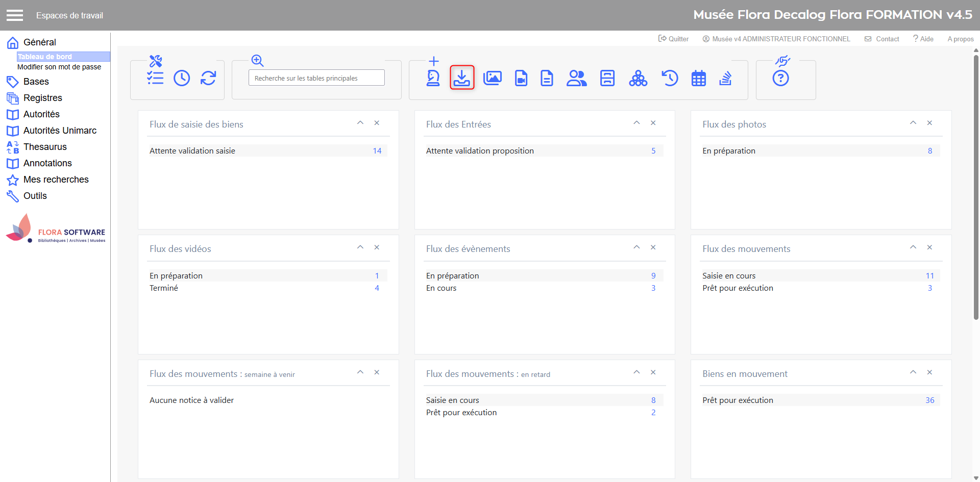Collapse the Flux de saisie des biens panel
Image resolution: width=980 pixels, height=482 pixels.
(x=360, y=123)
